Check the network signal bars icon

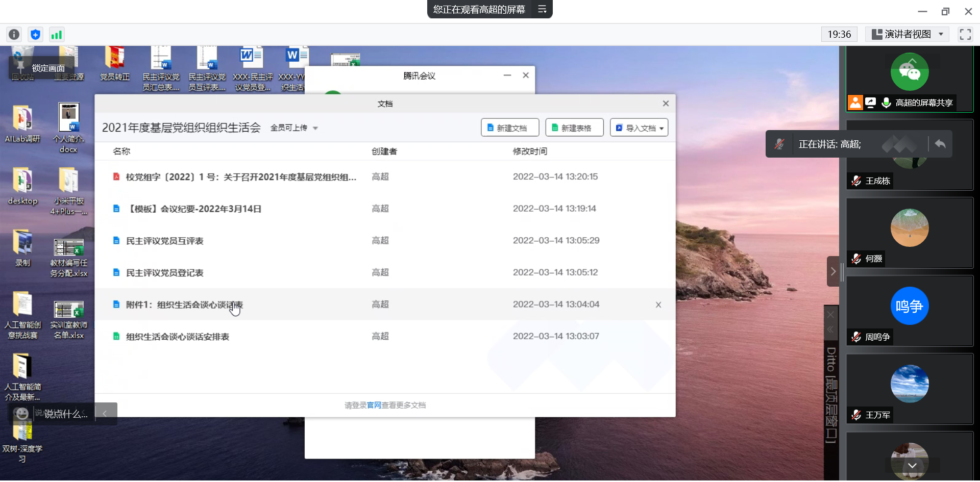click(x=56, y=34)
